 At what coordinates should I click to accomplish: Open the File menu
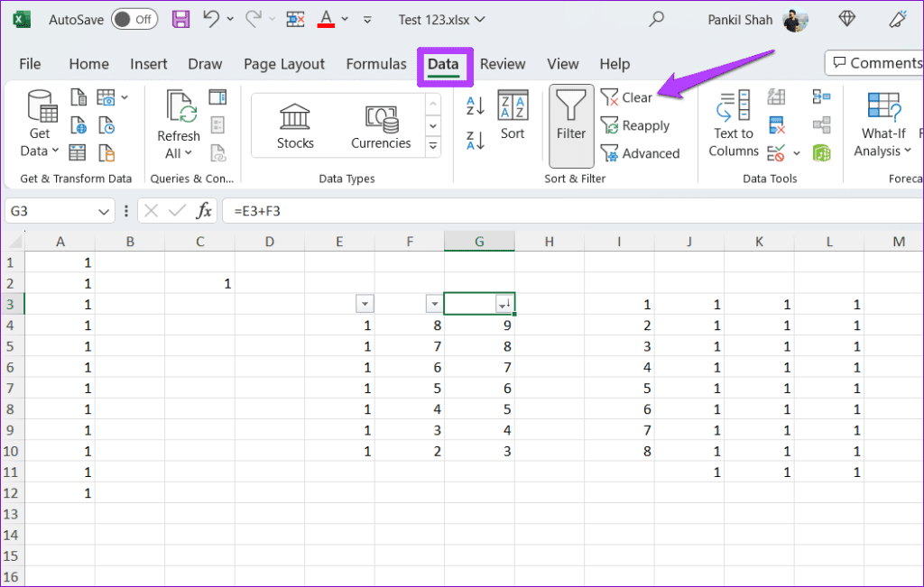(30, 64)
